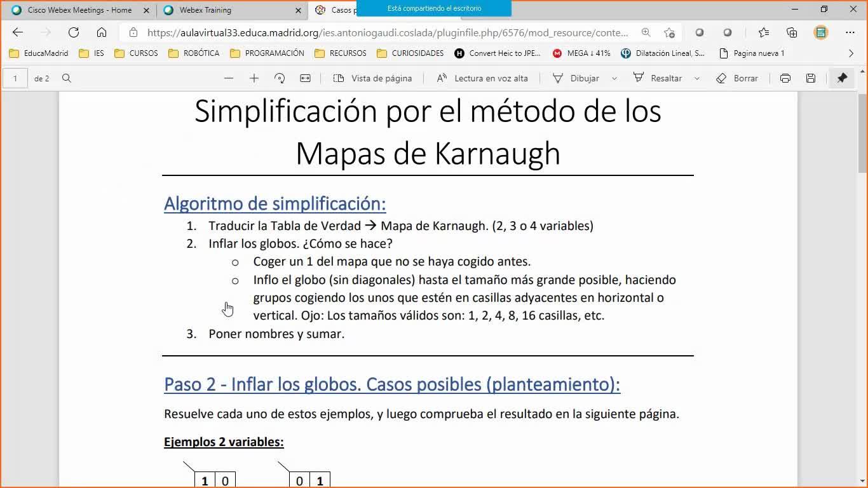
Task: Click the URL address bar
Action: (388, 32)
